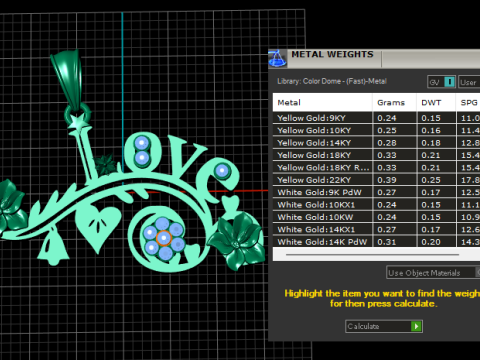
Task: Click the horizontal scrollbar under the metals table
Action: pos(372,255)
